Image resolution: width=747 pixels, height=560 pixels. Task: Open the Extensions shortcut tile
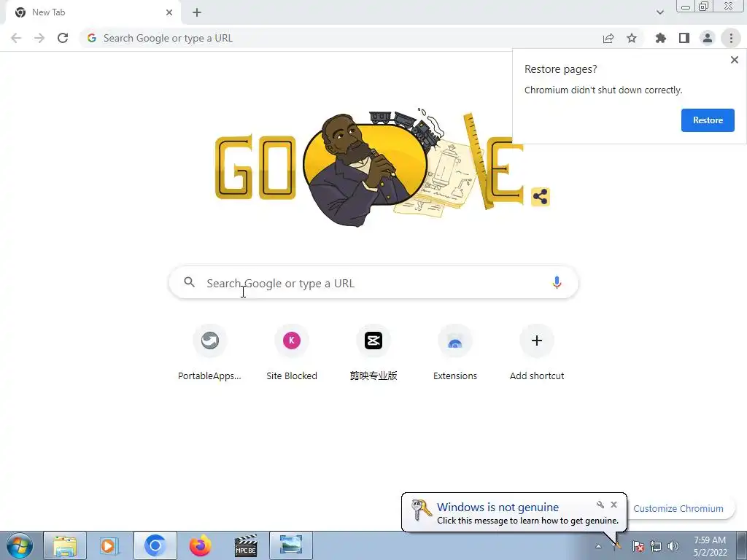pyautogui.click(x=455, y=354)
